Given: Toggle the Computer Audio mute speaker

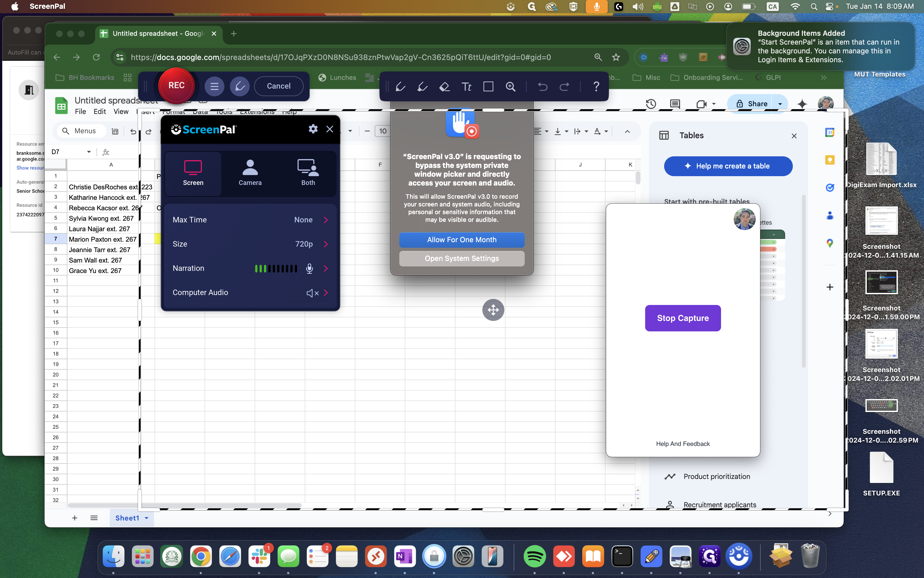Looking at the screenshot, I should [312, 293].
